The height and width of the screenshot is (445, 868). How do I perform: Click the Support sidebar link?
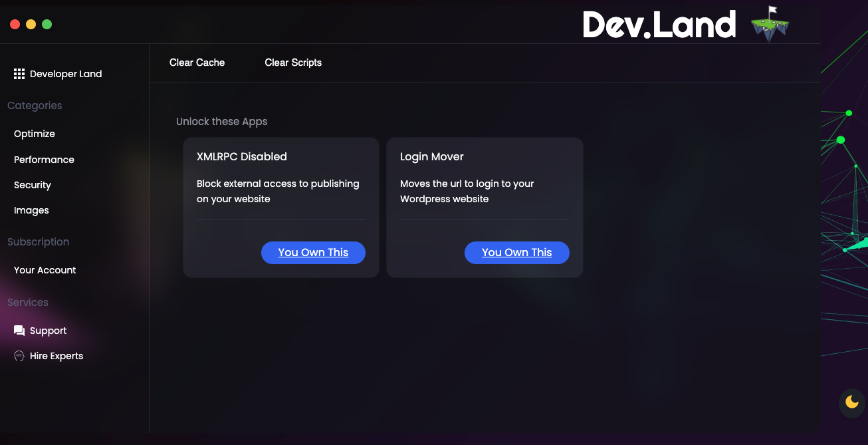[48, 331]
